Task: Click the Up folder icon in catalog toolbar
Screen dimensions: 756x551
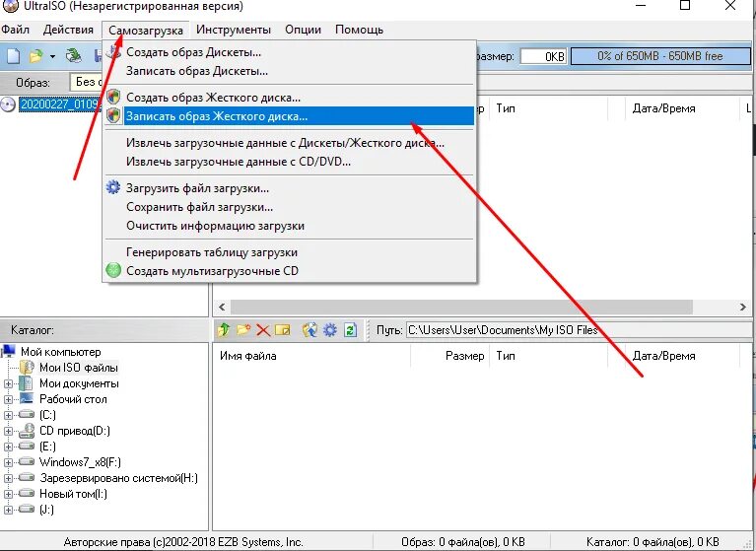Action: click(x=224, y=330)
